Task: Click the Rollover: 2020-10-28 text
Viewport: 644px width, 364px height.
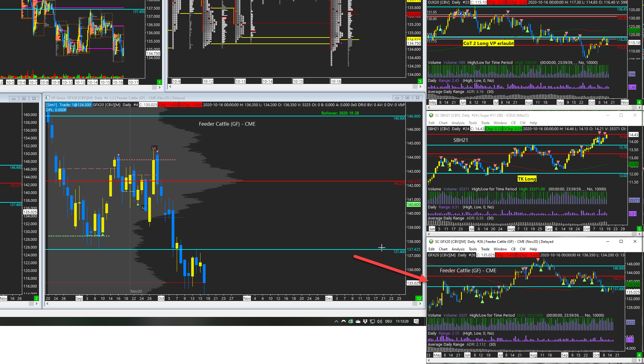Action: pos(340,113)
